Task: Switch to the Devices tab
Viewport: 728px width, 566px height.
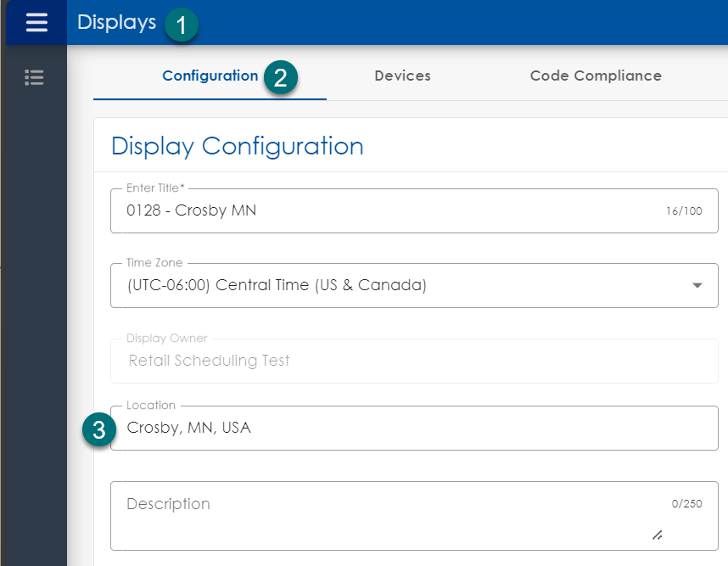Action: tap(402, 76)
